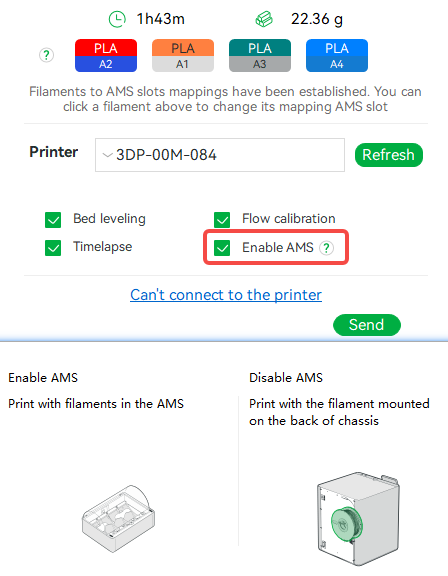Toggle the Bed leveling checkbox

tap(53, 220)
